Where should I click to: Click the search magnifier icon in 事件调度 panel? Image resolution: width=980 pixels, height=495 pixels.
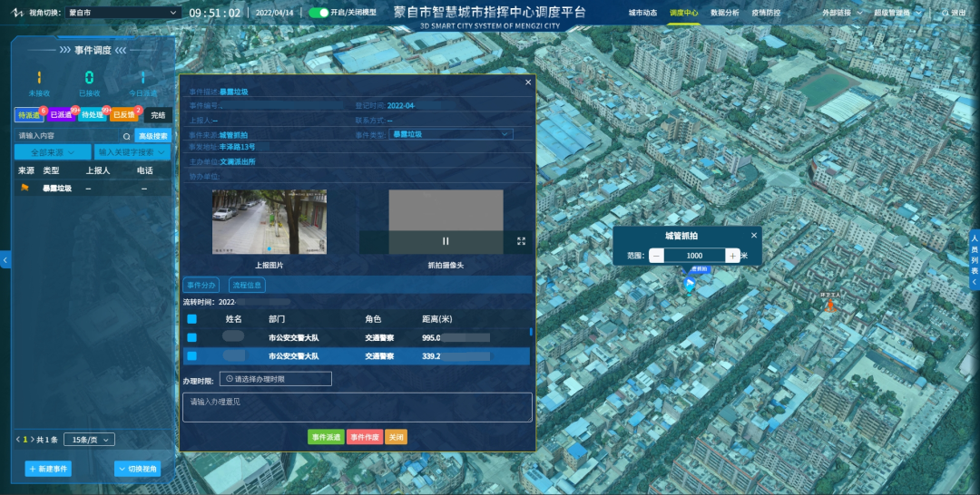(127, 136)
